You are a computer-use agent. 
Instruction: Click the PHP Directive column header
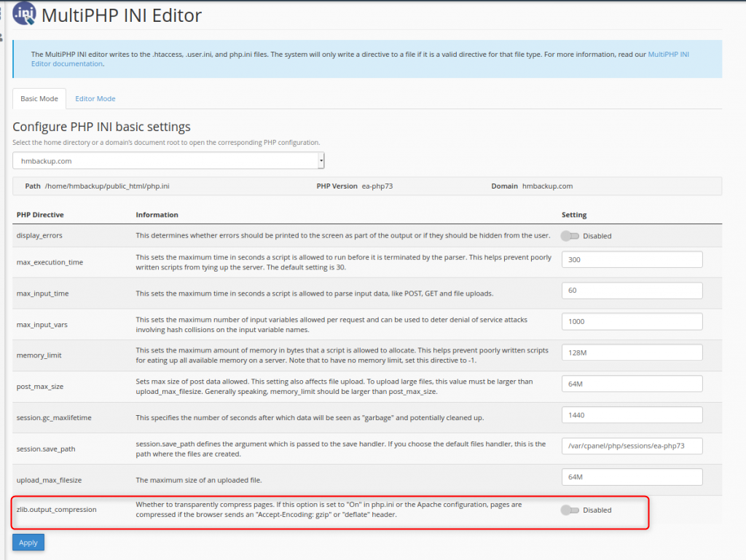[x=40, y=215]
